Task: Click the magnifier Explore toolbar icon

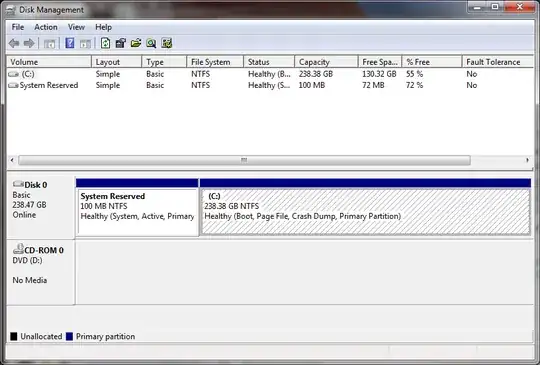Action: click(151, 43)
